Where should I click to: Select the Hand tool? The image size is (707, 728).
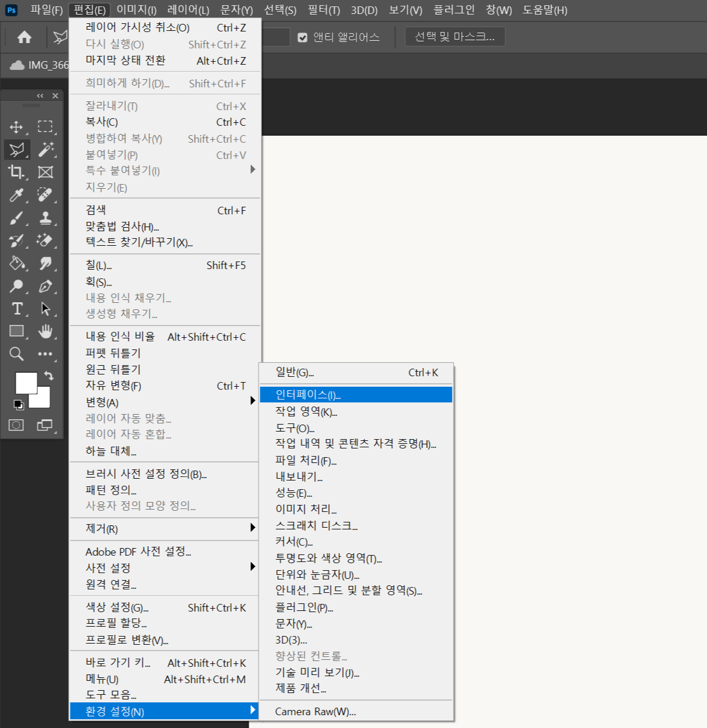click(45, 331)
